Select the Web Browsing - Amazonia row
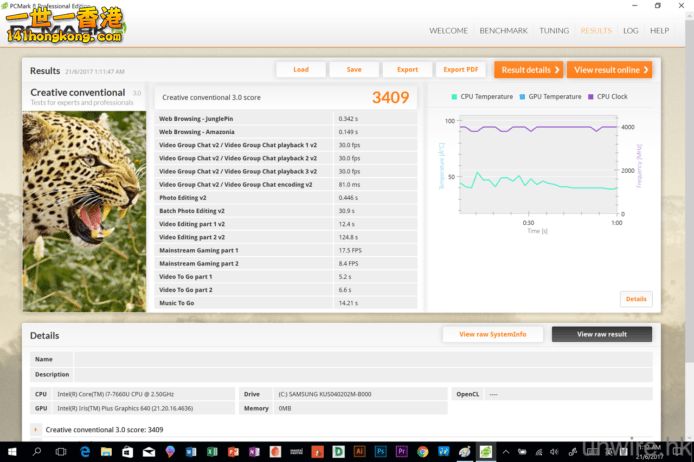The image size is (694, 462). tap(286, 132)
